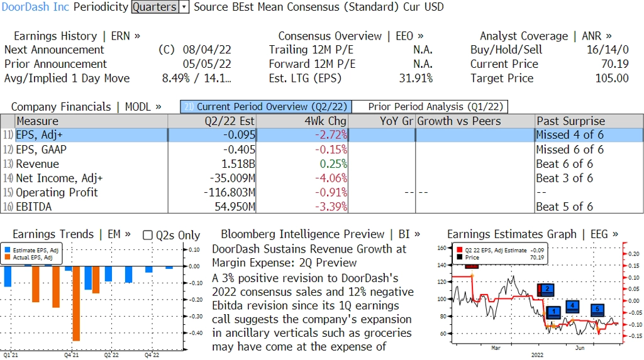Click the Est. LTG (EPS) 31.91% value

click(416, 79)
